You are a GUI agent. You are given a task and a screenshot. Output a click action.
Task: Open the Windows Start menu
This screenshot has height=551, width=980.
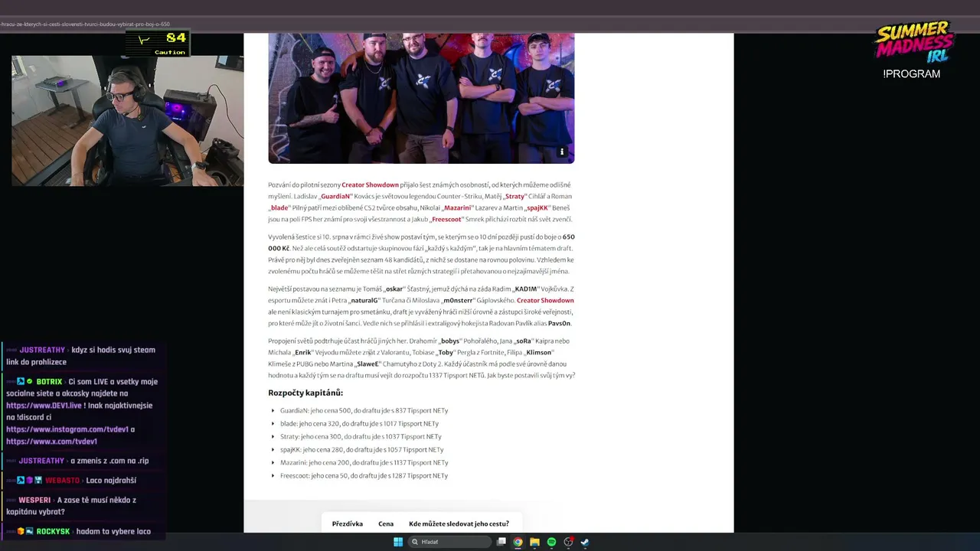(x=398, y=542)
